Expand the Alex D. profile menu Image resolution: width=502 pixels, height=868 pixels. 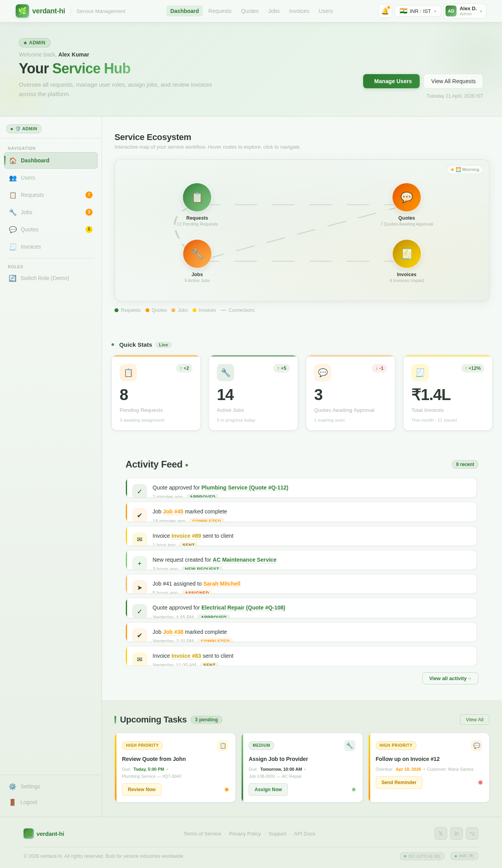click(465, 11)
